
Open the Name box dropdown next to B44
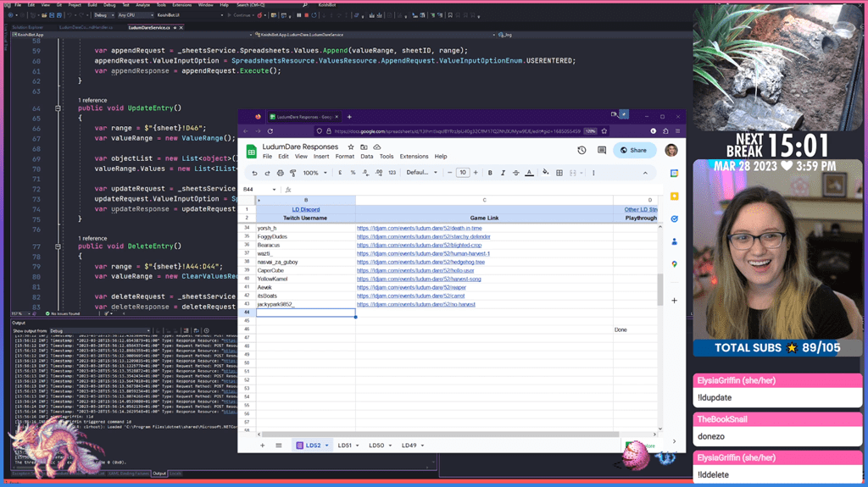[274, 189]
